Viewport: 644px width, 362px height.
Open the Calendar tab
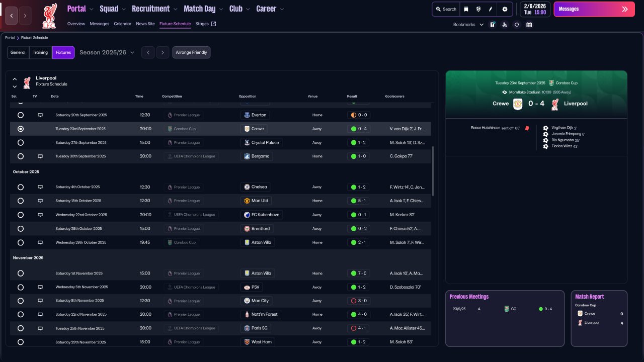pos(122,24)
